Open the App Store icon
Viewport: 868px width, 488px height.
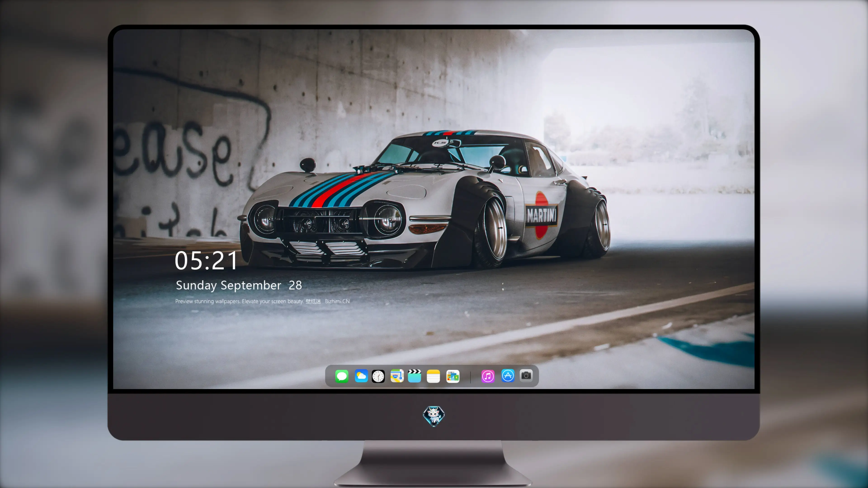[508, 375]
